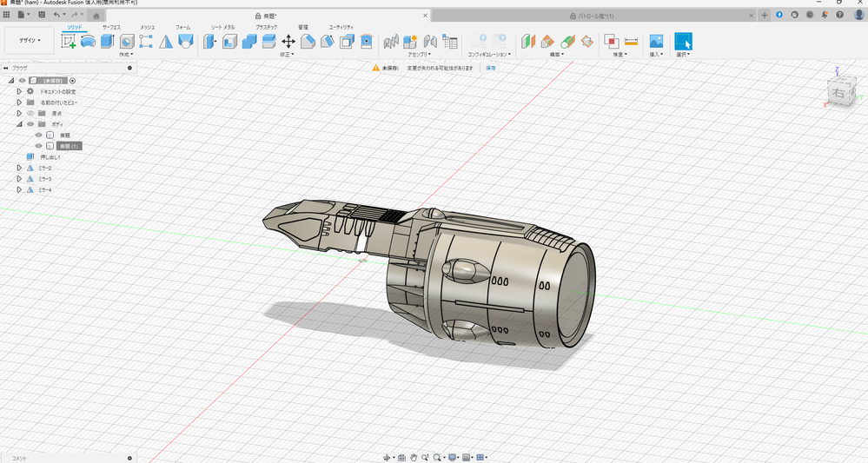Viewport: 868px width, 463px height.
Task: Toggle visibility of 原点 folder
Action: coord(30,114)
